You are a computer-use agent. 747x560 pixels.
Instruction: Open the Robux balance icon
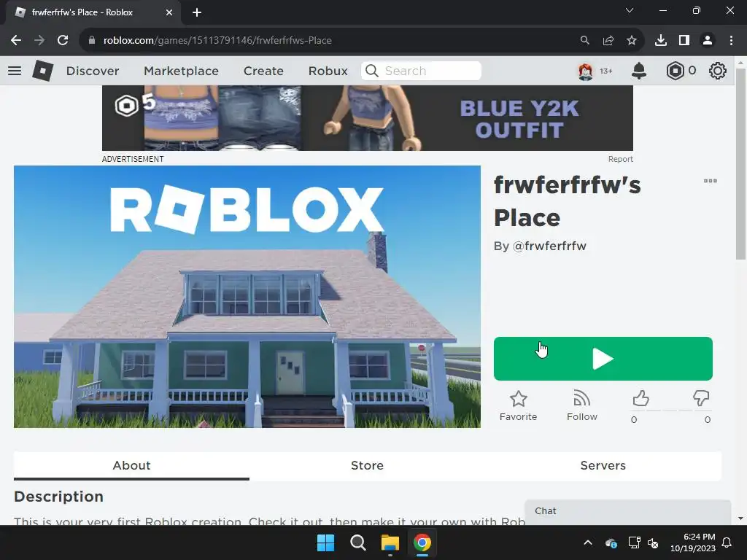point(675,71)
